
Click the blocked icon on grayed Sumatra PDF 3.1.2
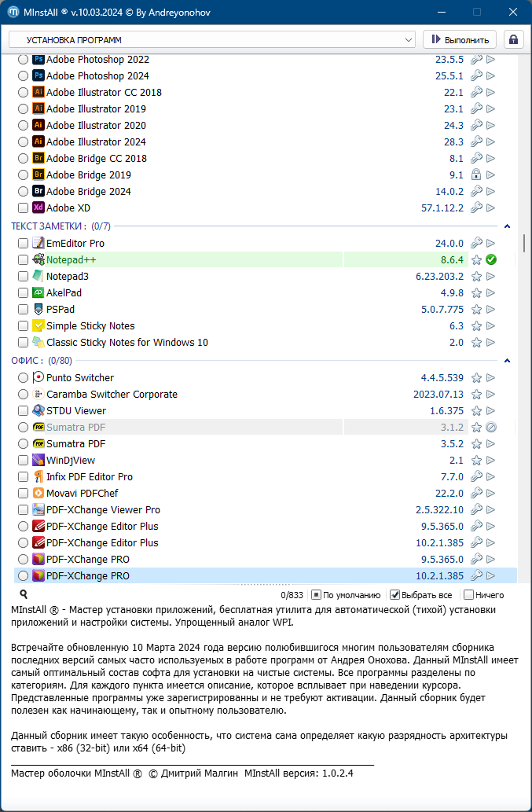coord(491,428)
